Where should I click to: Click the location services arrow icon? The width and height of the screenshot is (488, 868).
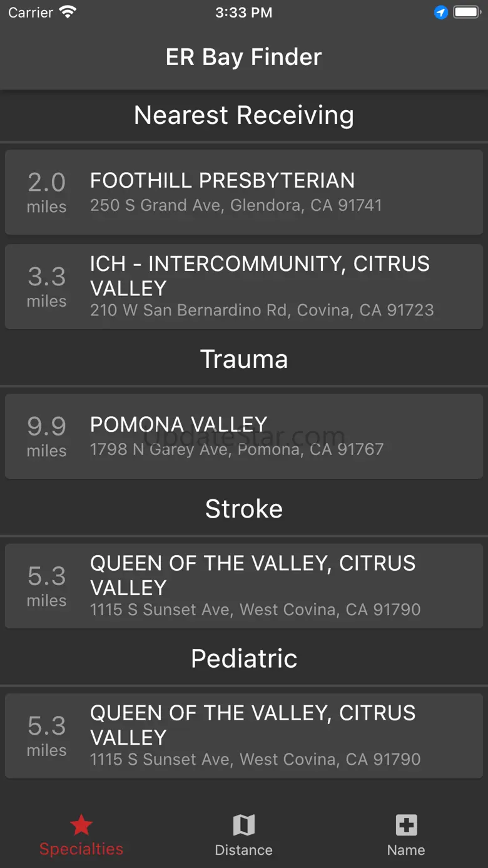[441, 13]
